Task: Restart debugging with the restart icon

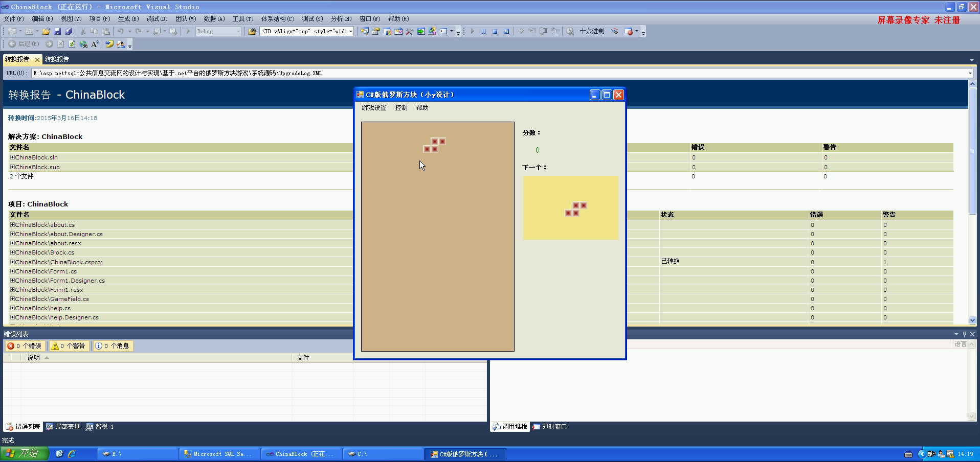Action: [x=506, y=31]
